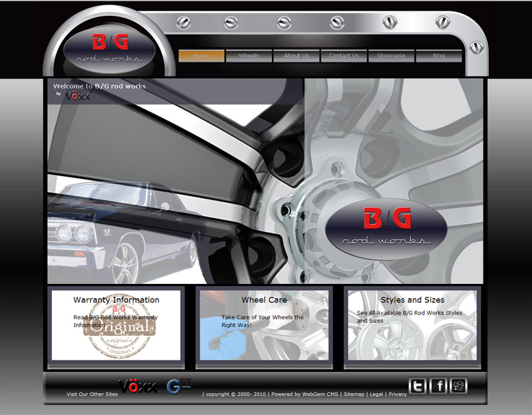Open the Styles and Sizes heading link
The width and height of the screenshot is (532, 415).
(412, 300)
